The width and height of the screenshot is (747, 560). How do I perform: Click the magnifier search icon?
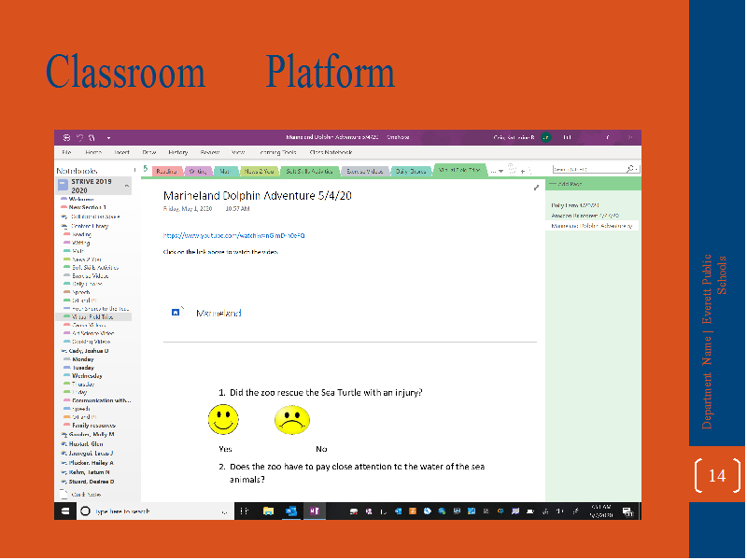631,169
